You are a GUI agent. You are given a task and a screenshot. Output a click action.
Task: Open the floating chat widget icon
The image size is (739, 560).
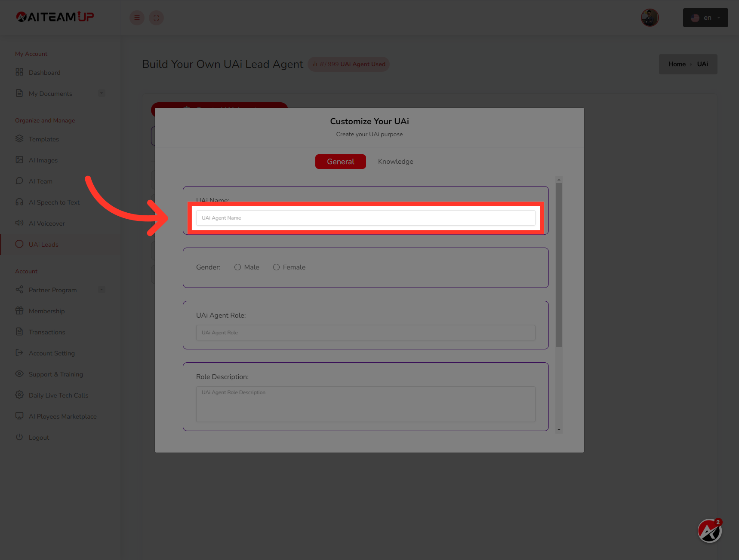(709, 531)
